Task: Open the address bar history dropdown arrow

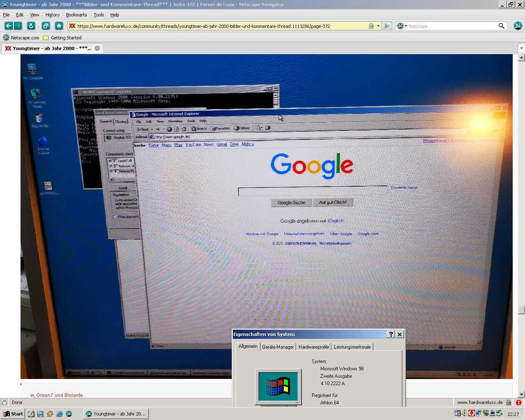Action: click(x=379, y=26)
